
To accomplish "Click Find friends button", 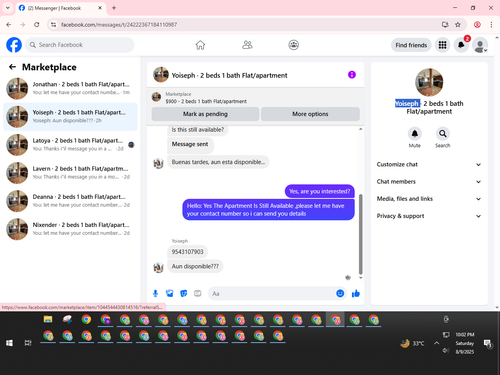I will (411, 45).
